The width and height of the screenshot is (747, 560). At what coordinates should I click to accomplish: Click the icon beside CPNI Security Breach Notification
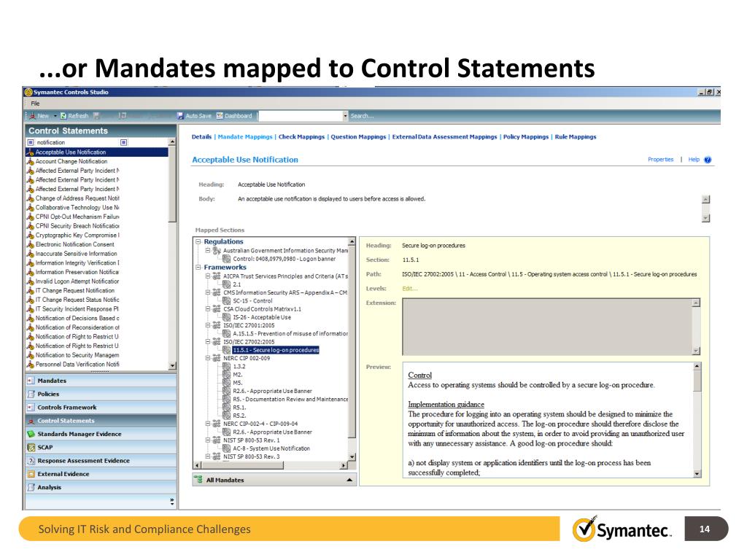pos(31,226)
